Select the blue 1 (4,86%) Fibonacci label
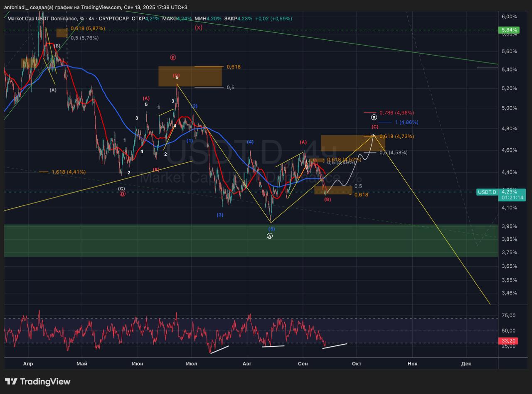The height and width of the screenshot is (394, 532). coord(406,122)
